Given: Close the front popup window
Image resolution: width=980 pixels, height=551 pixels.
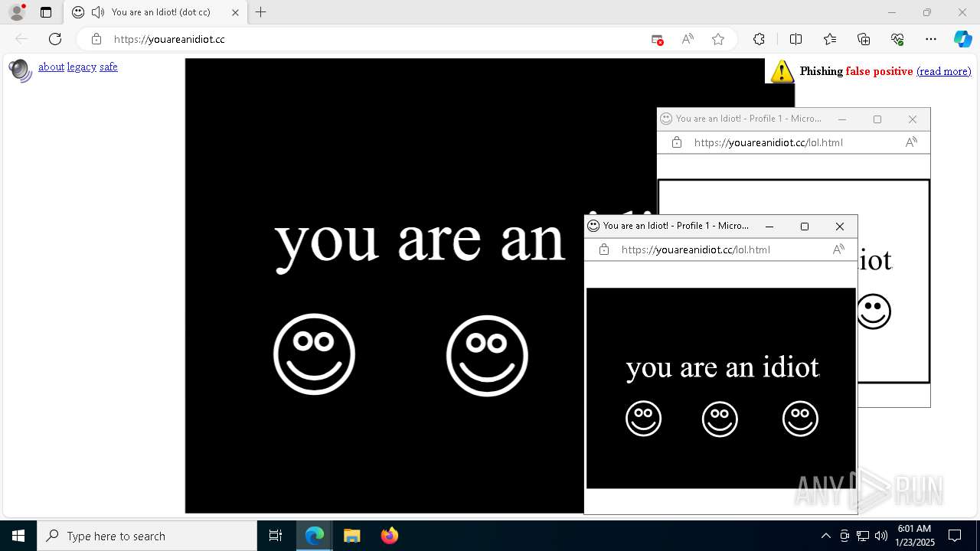Looking at the screenshot, I should (x=840, y=226).
